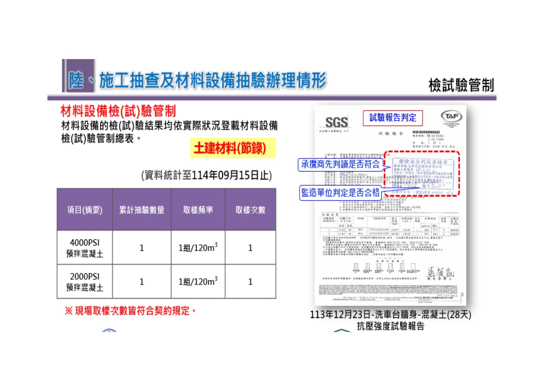
Task: Click the 取樣次數 column header
Action: point(250,210)
